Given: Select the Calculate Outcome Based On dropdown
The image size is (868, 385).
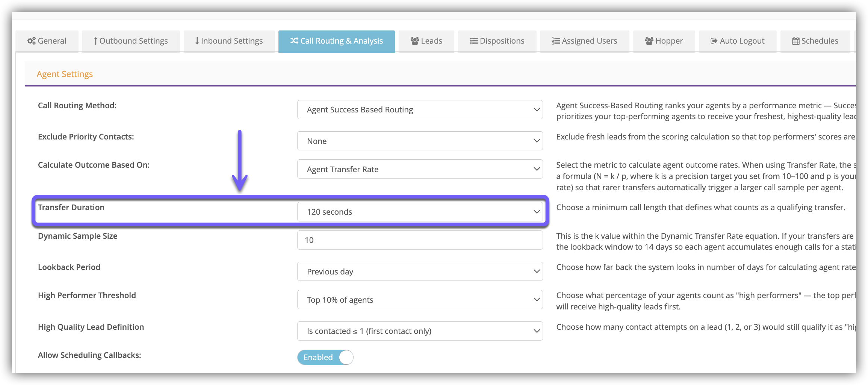Looking at the screenshot, I should 420,169.
